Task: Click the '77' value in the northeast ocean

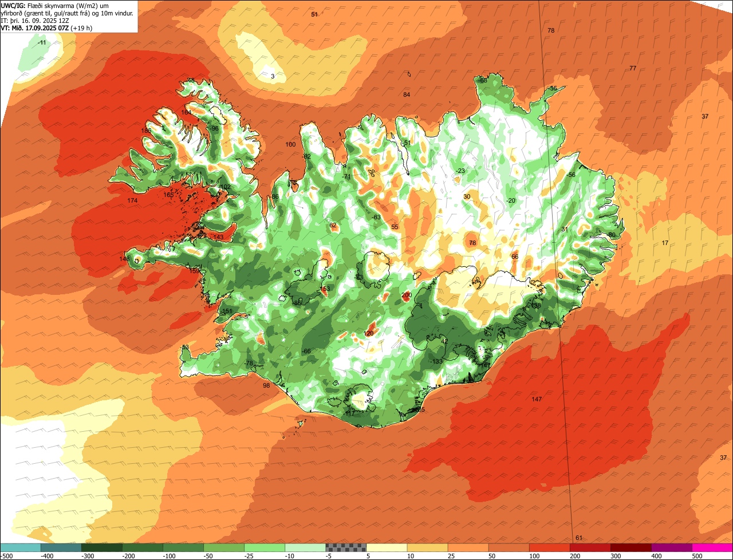Action: click(633, 68)
